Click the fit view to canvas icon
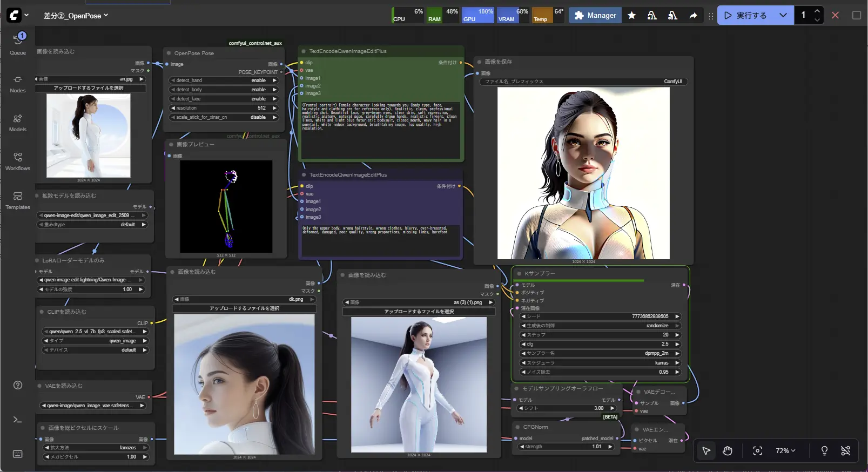The width and height of the screenshot is (868, 472). coord(757,451)
